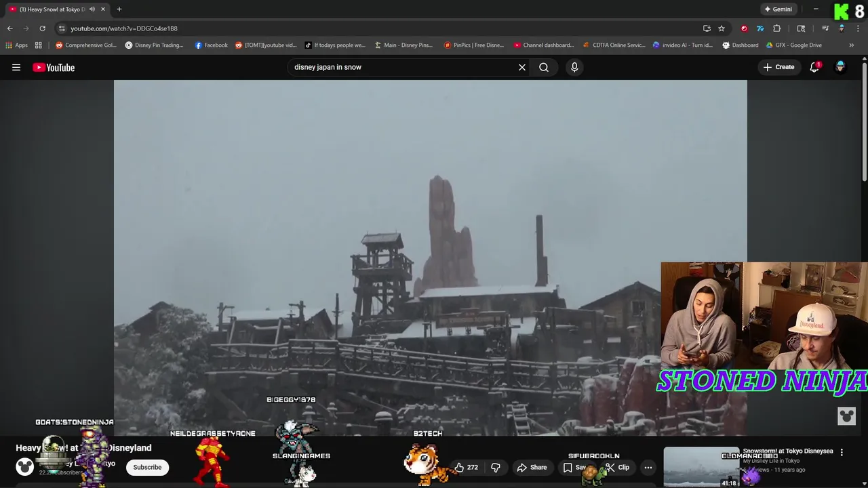Go to the YouTube home logo
The image size is (868, 488).
coord(54,67)
